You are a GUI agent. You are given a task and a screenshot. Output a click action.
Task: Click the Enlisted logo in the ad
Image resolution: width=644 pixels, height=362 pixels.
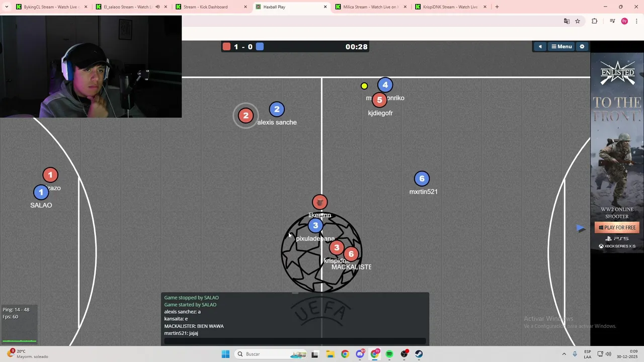point(617,74)
